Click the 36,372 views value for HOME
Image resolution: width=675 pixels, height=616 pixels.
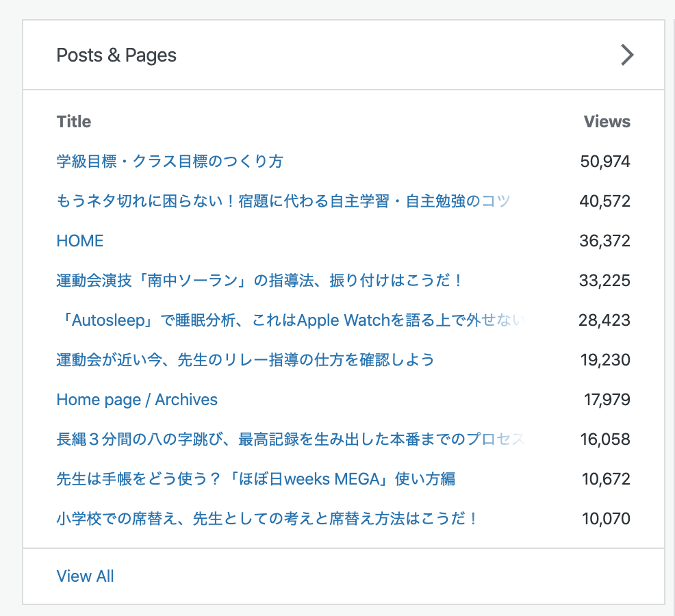coord(605,241)
